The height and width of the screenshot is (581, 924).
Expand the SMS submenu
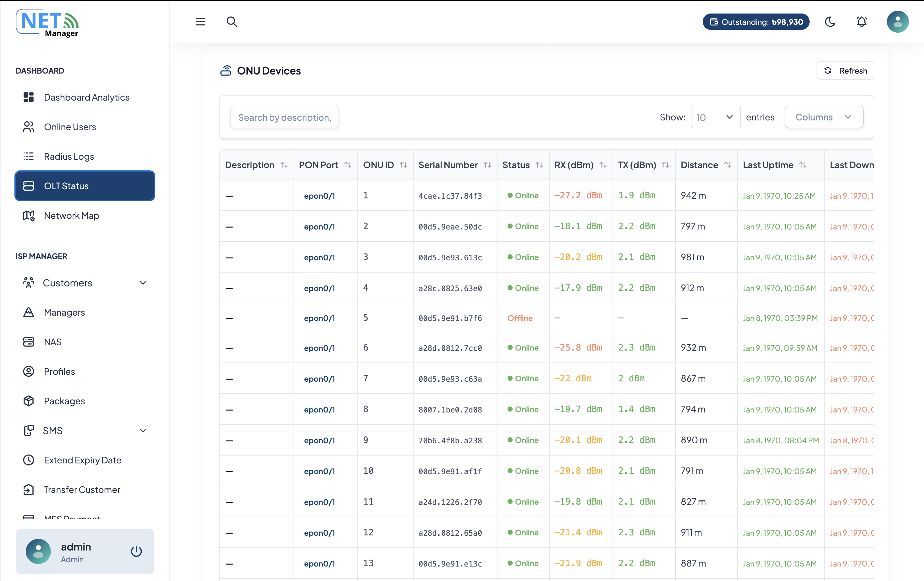(x=85, y=431)
